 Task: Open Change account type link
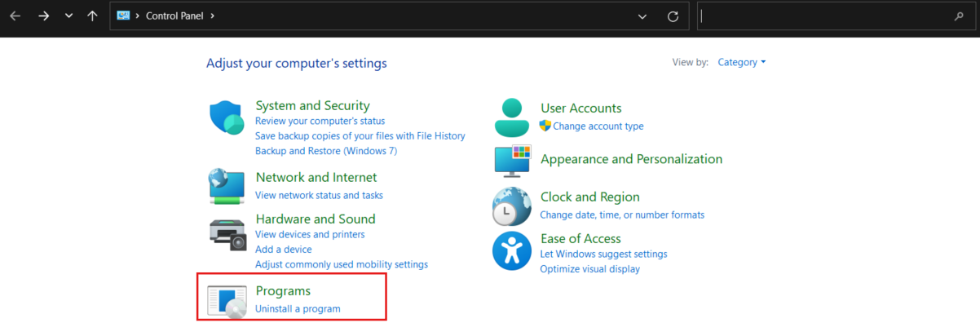pos(598,126)
